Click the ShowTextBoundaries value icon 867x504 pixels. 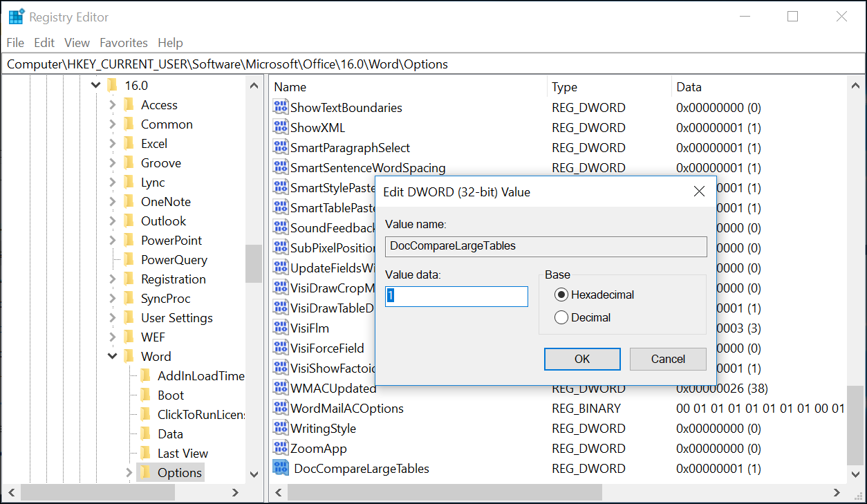[x=280, y=107]
